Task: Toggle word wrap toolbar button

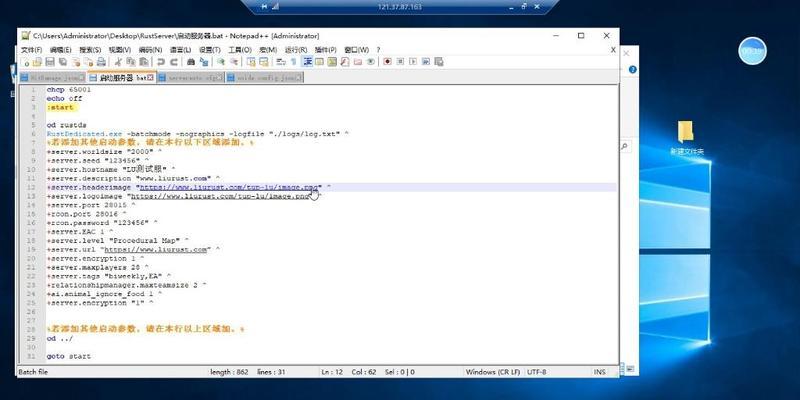Action: 281,62
